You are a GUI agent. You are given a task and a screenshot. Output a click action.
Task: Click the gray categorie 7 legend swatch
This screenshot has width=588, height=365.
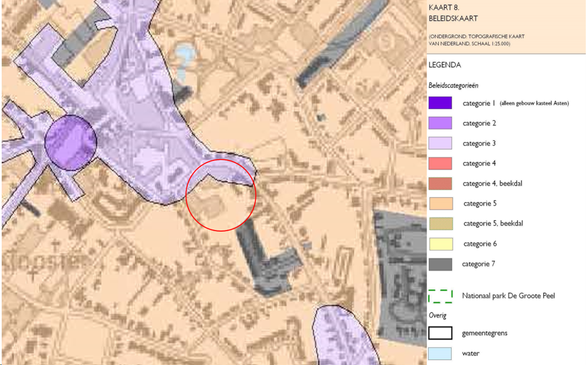coord(440,264)
